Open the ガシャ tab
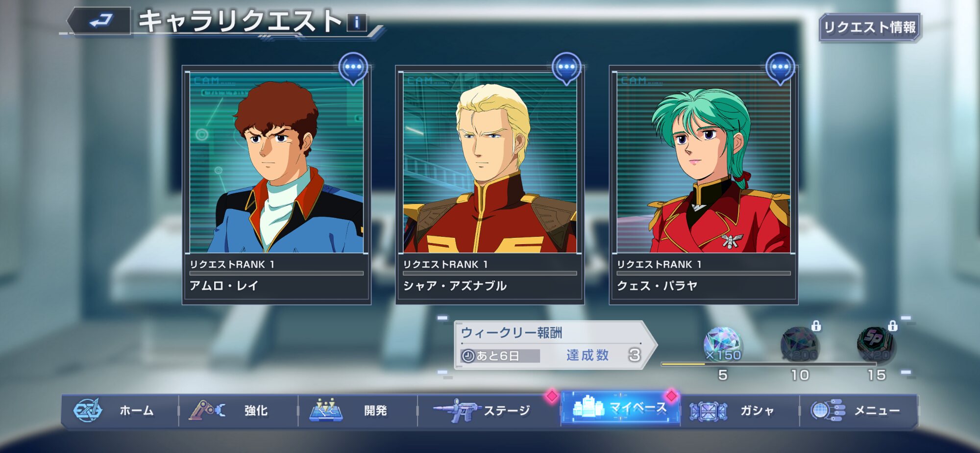Viewport: 980px width, 453px height. click(740, 410)
